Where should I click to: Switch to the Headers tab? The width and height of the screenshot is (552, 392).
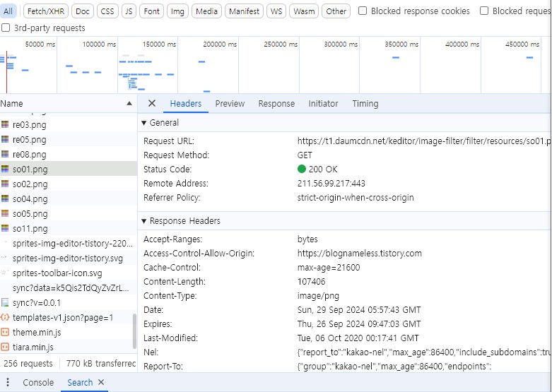pyautogui.click(x=185, y=103)
